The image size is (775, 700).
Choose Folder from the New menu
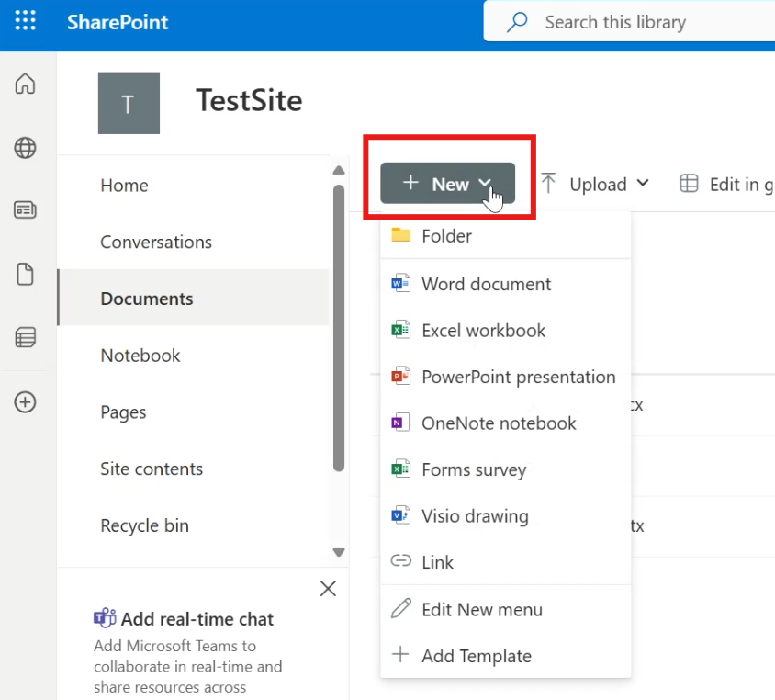506,236
